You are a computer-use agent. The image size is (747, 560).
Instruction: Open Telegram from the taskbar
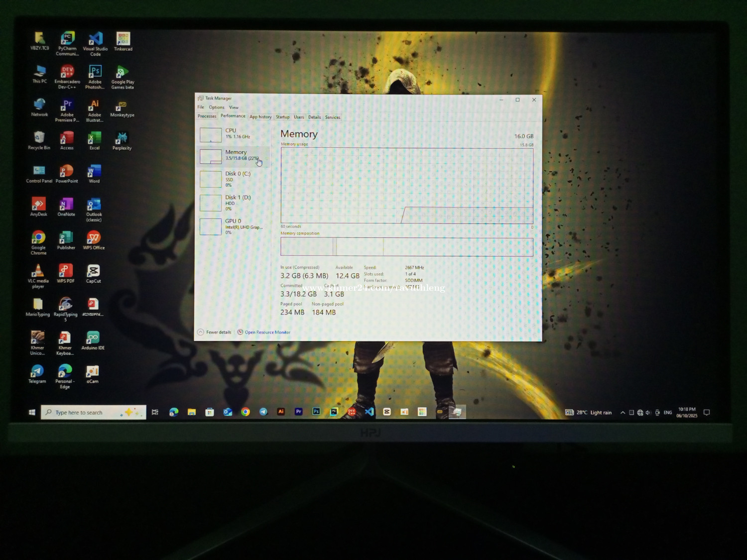tap(263, 412)
